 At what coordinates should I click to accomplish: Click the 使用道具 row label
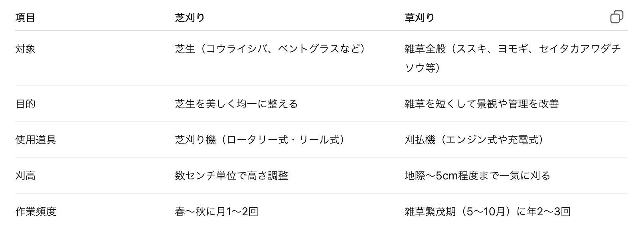(x=36, y=140)
